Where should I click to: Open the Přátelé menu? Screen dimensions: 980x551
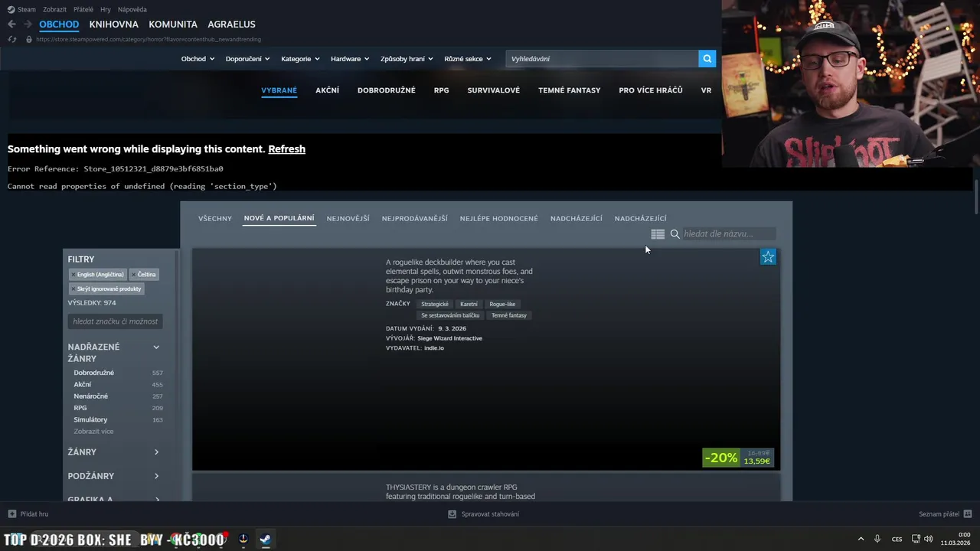[x=83, y=9]
